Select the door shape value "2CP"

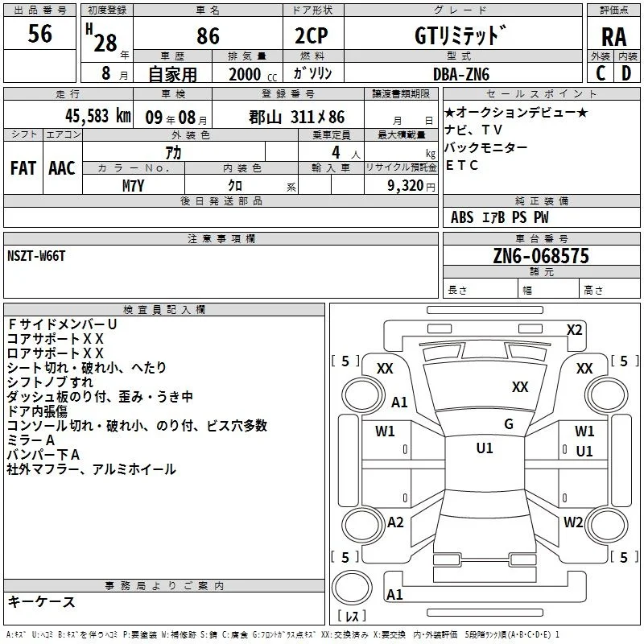pyautogui.click(x=312, y=36)
